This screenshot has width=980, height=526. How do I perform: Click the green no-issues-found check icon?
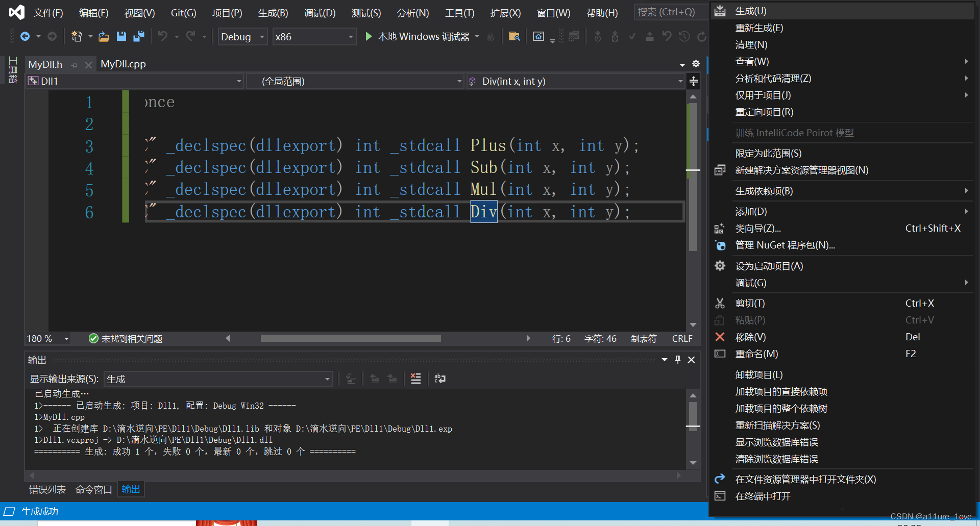coord(93,338)
